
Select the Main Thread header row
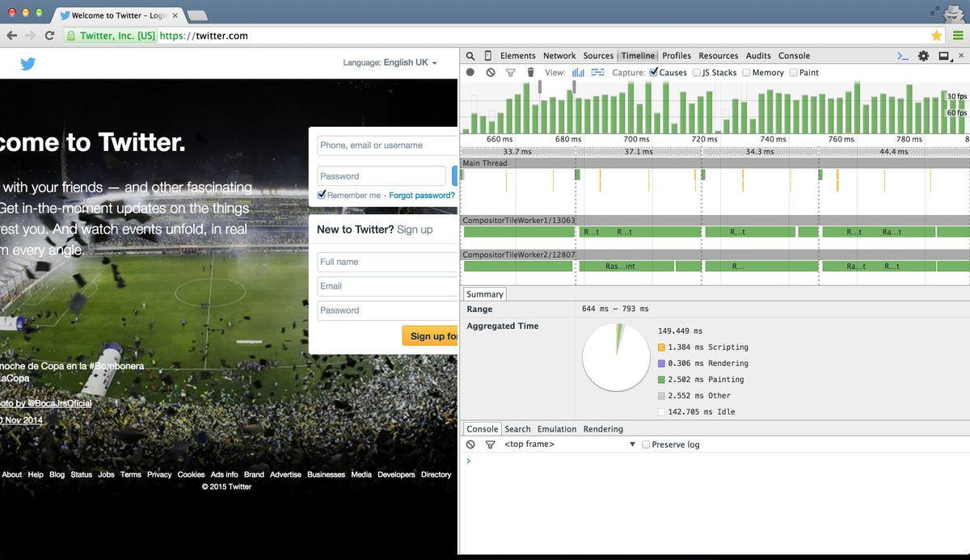click(715, 163)
